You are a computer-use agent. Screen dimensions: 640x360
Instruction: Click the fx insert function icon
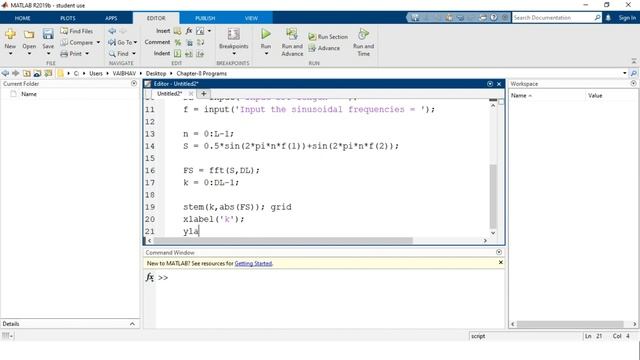[x=189, y=31]
